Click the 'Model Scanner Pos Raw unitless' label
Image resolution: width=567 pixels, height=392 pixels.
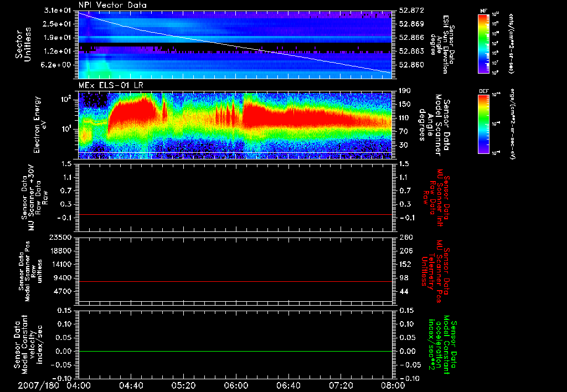31,271
